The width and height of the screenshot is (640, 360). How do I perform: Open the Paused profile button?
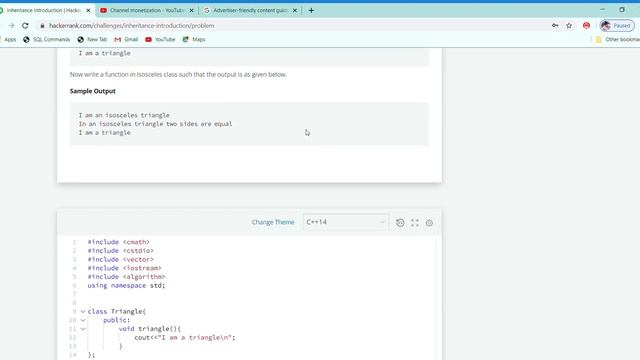617,25
